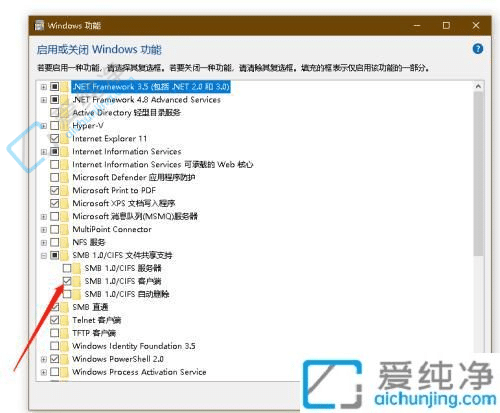Click folder icon beside Microsoft Print to PDF
Screen dimensions: 500x413
point(65,190)
